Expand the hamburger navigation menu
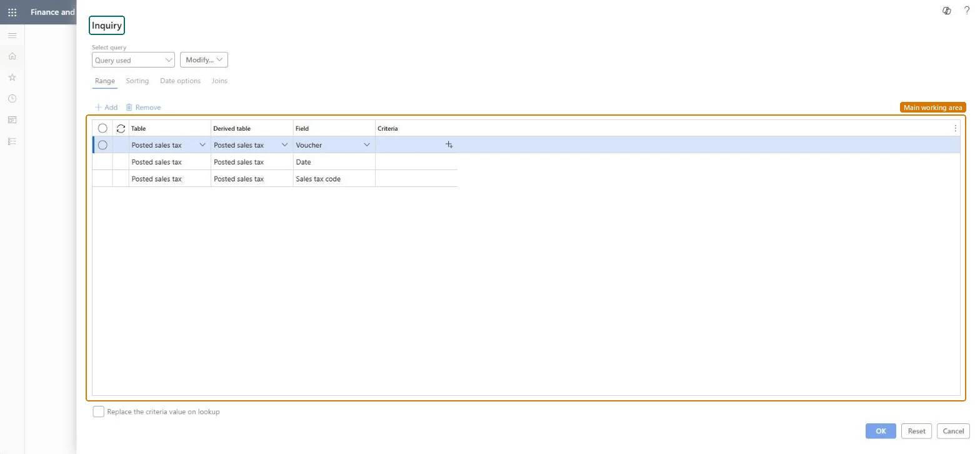The width and height of the screenshot is (980, 454). point(12,36)
